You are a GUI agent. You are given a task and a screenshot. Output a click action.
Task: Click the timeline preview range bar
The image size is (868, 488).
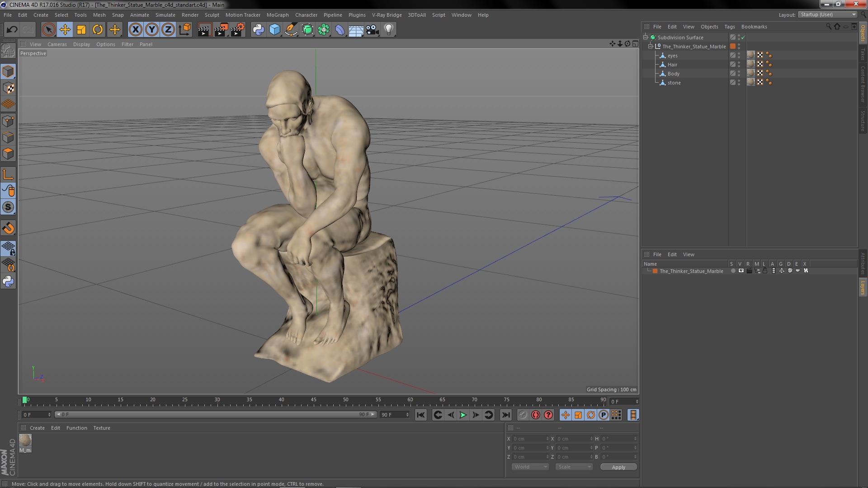pyautogui.click(x=216, y=414)
